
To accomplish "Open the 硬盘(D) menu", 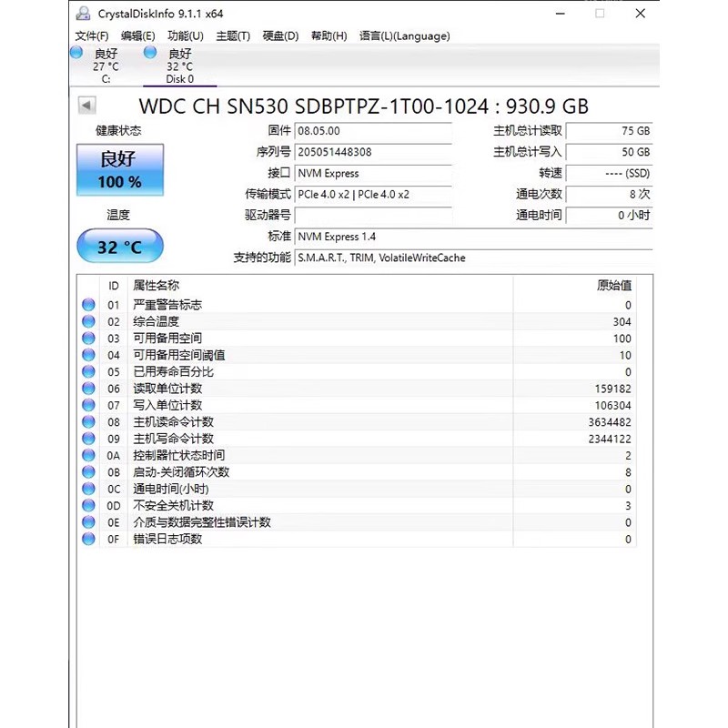I will (280, 35).
